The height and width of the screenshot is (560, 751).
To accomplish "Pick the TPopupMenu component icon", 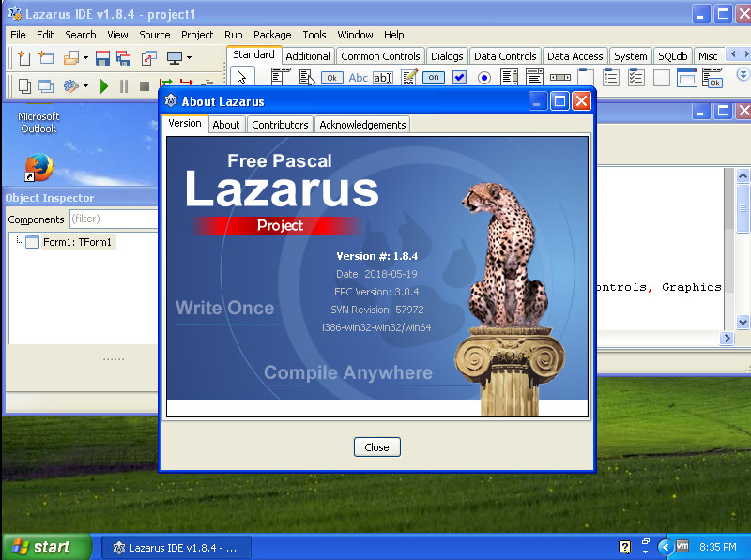I will pos(307,77).
